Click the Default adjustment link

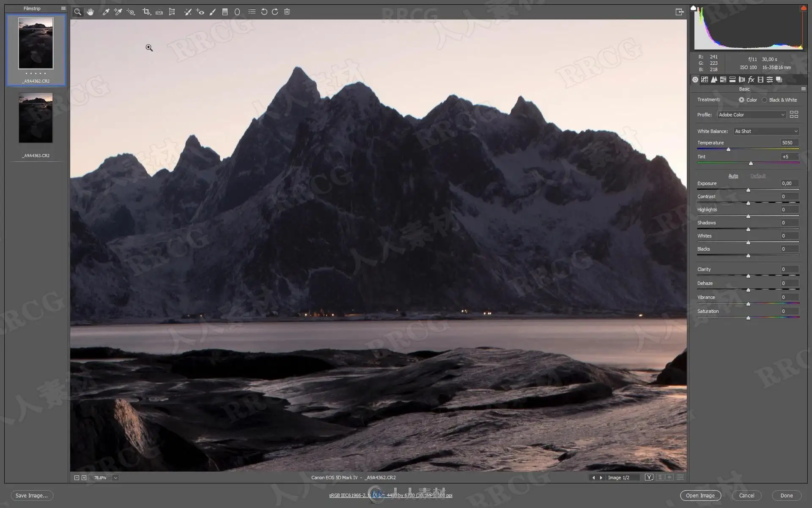[x=758, y=176]
